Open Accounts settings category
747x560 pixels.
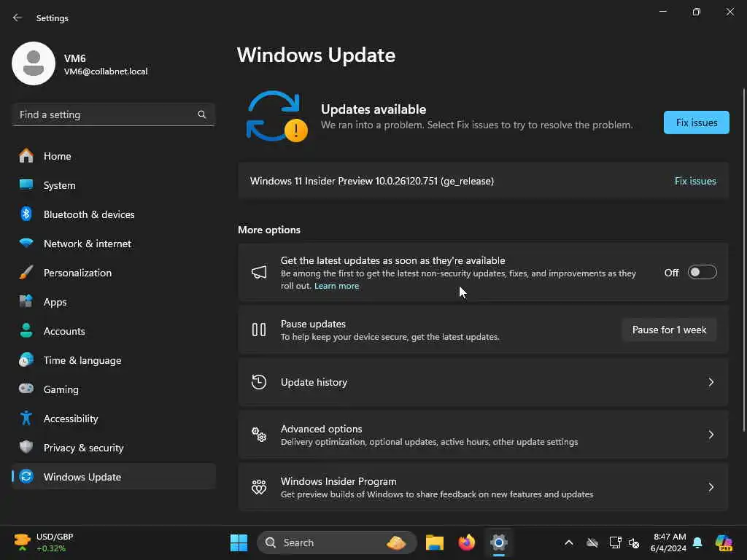[113, 330]
